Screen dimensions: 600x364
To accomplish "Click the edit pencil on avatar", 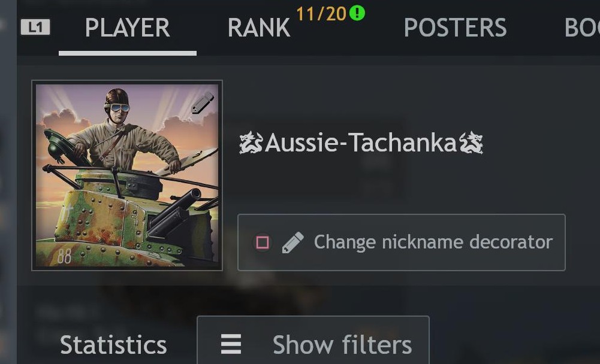I will pos(203,102).
